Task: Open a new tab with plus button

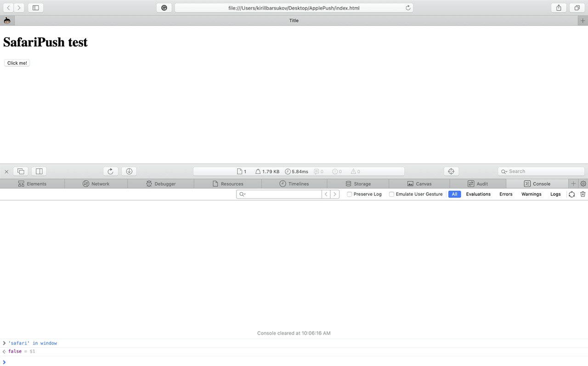Action: tap(583, 21)
